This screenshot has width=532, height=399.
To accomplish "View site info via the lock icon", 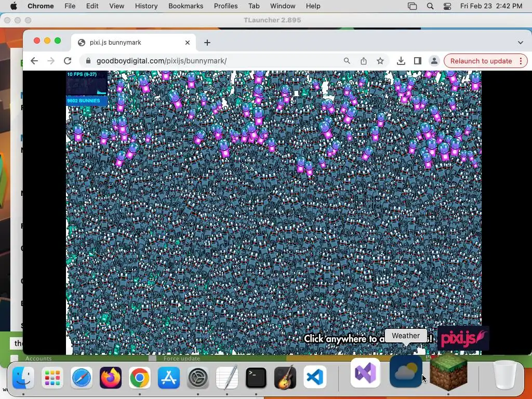I will click(x=88, y=61).
